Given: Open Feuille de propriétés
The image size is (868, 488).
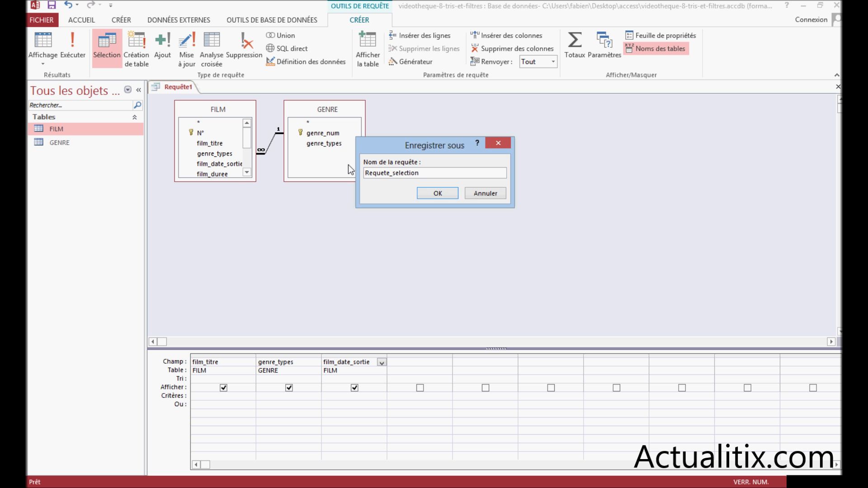Looking at the screenshot, I should click(660, 35).
